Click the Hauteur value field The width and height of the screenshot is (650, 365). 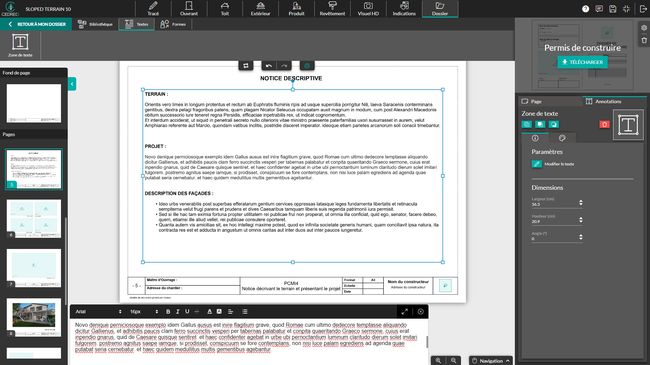click(x=554, y=221)
